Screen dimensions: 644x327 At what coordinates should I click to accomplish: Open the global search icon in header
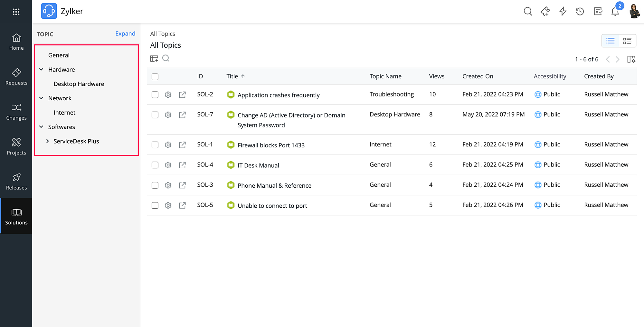528,12
